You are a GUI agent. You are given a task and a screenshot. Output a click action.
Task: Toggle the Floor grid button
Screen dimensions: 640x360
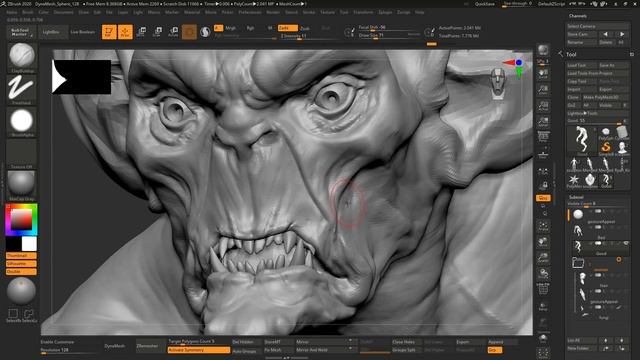pyautogui.click(x=543, y=155)
